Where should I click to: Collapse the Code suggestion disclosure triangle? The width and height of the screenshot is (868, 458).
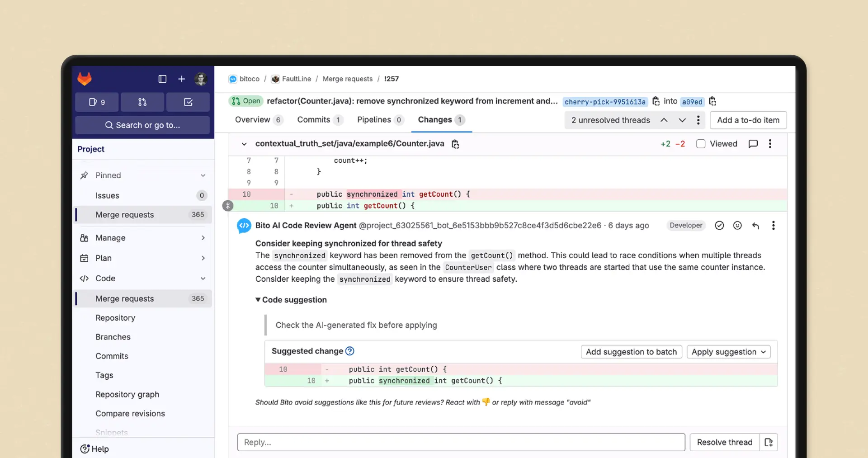click(x=258, y=300)
